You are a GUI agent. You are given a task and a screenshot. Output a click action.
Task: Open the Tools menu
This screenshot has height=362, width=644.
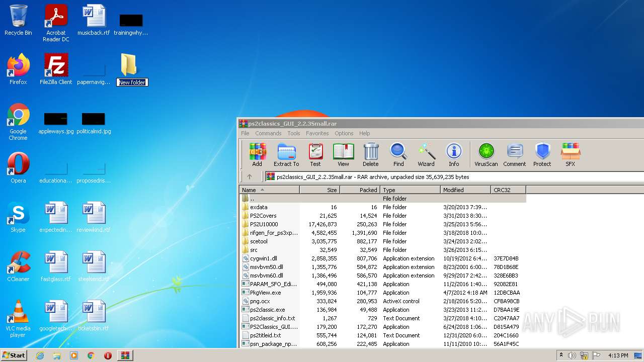click(x=294, y=133)
